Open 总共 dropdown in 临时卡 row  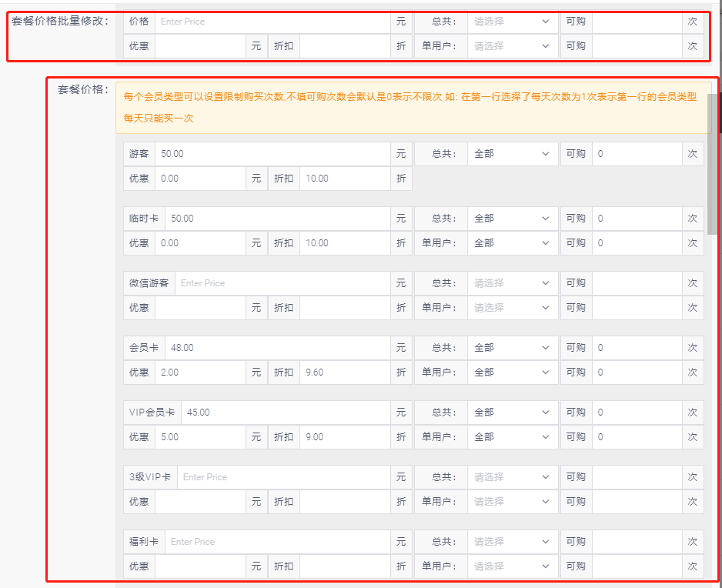[x=513, y=219]
